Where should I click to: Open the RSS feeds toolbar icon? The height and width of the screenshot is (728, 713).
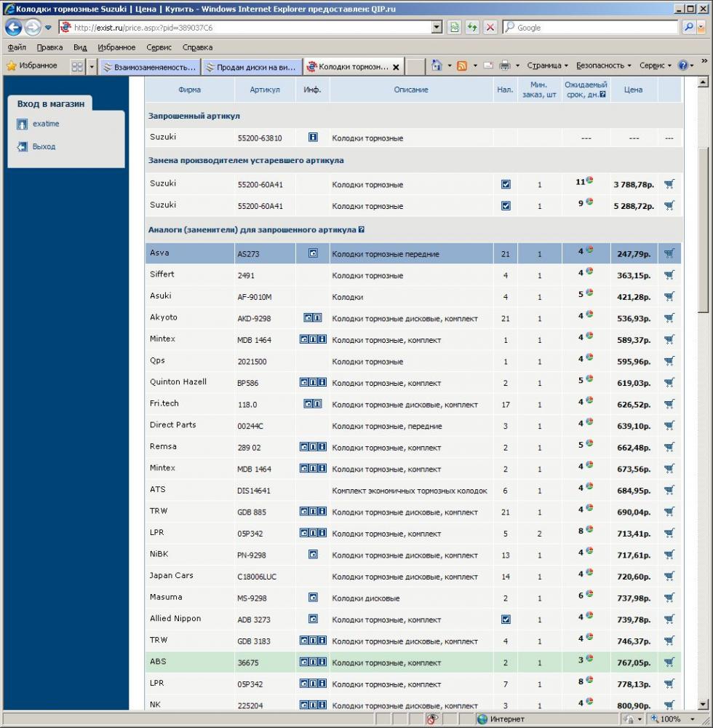tap(461, 66)
